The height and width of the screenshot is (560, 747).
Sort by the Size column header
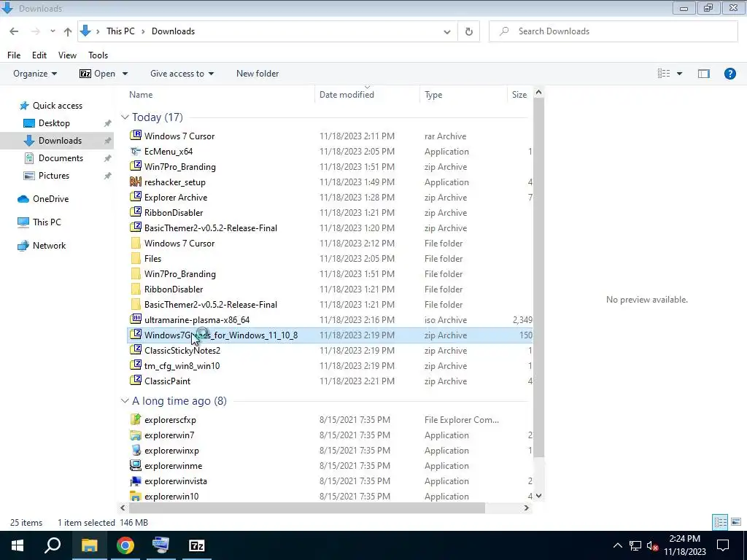click(x=519, y=95)
